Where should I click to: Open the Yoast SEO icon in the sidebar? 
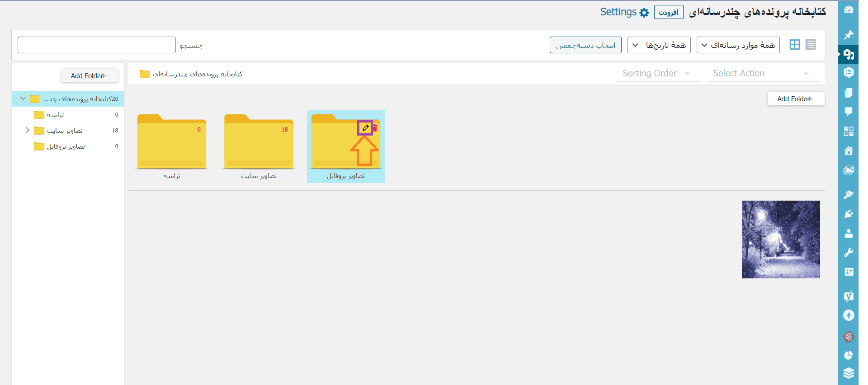pos(849,296)
